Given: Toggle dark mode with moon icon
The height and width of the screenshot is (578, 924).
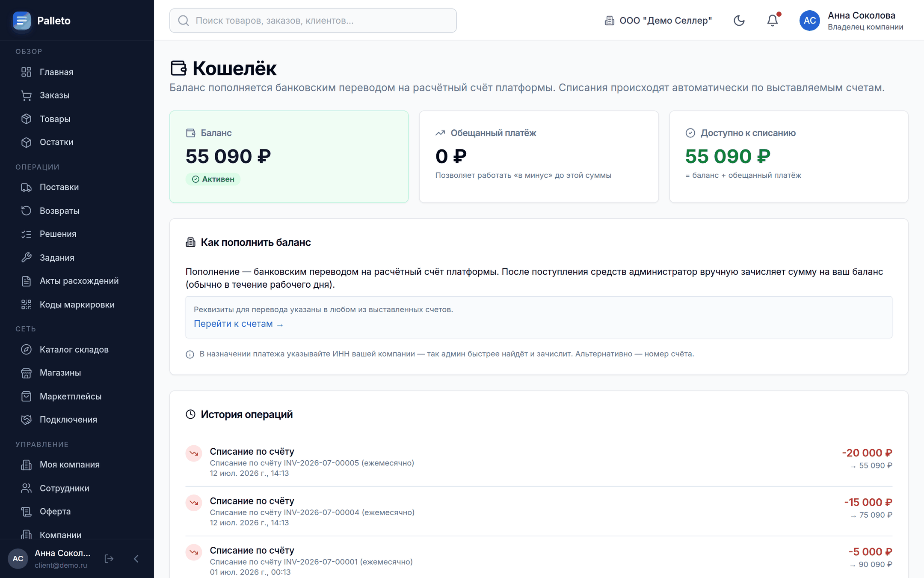Looking at the screenshot, I should coord(739,21).
